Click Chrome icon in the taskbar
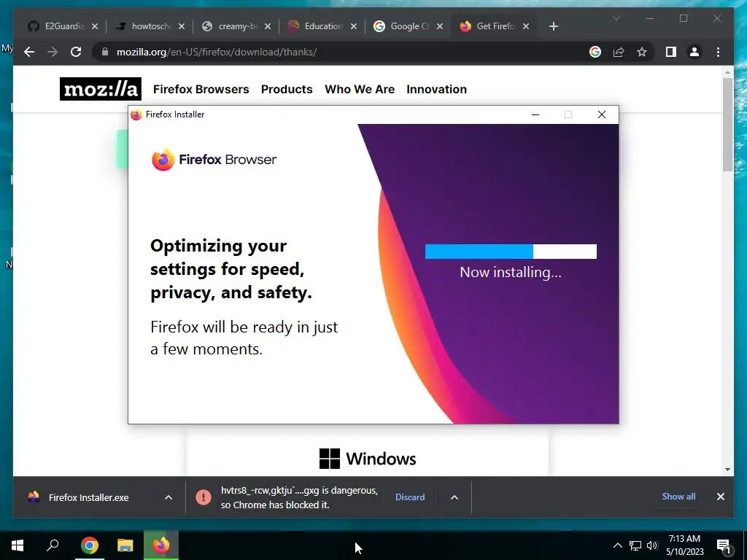 click(90, 545)
